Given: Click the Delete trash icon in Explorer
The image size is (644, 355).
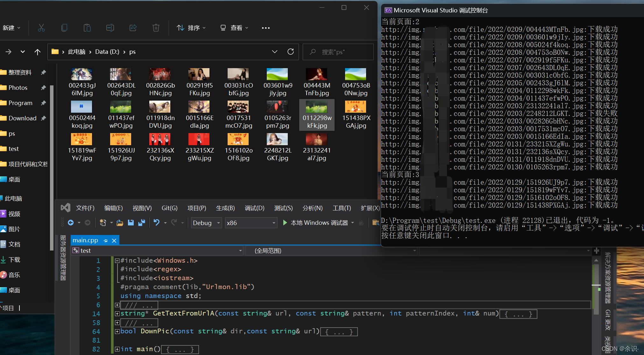Looking at the screenshot, I should [x=156, y=28].
